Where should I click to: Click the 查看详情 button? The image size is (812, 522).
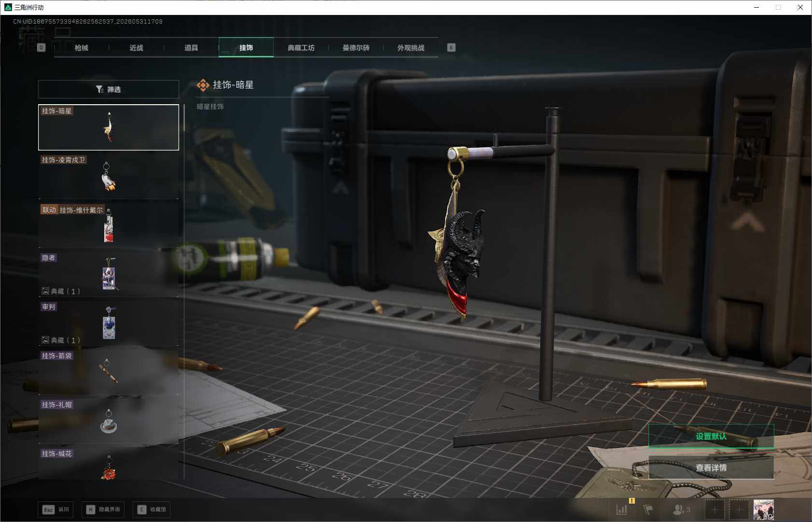[711, 467]
